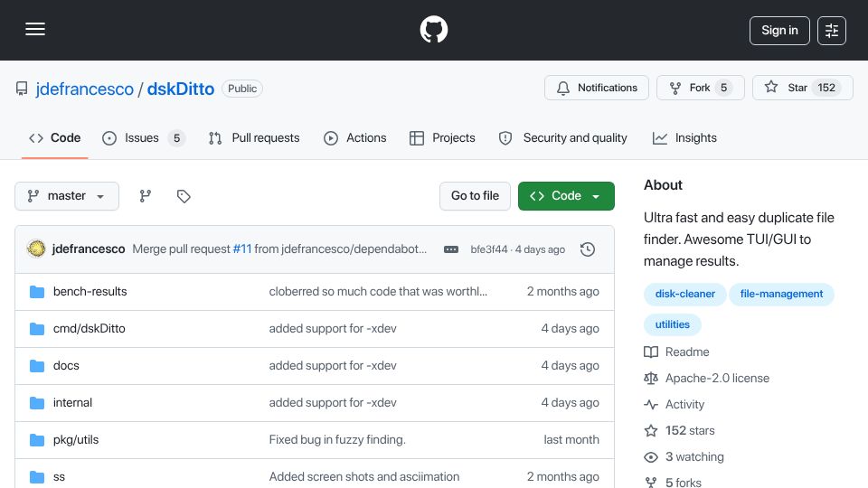Fork the repository with the Fork button

[x=700, y=88]
